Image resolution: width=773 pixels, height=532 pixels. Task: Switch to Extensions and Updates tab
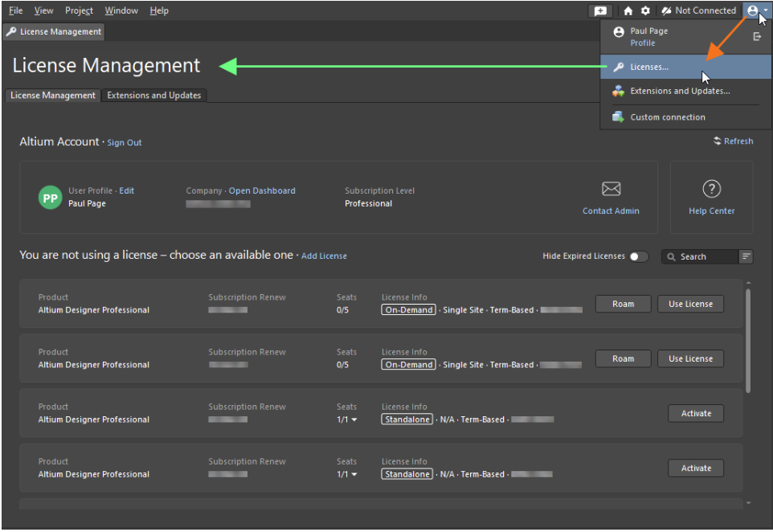click(153, 95)
